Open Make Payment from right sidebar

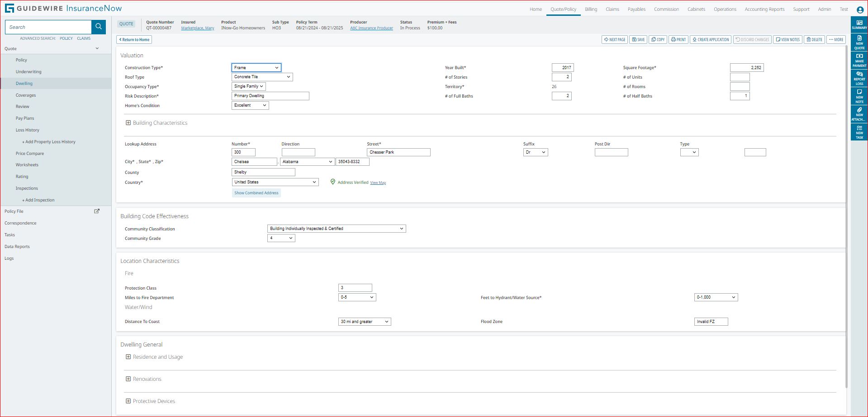coord(859,60)
